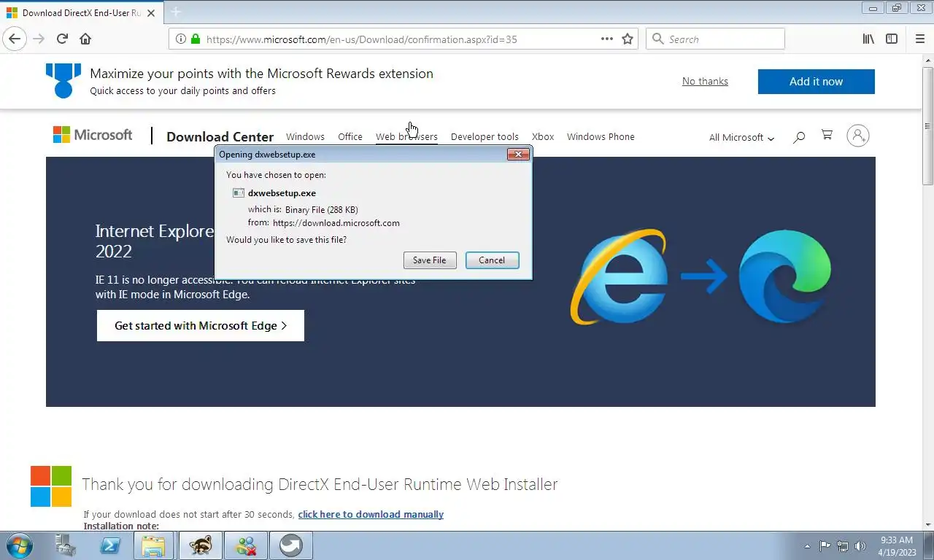Select the Download DirectX End-User tab
The width and height of the screenshot is (934, 560).
click(x=82, y=13)
